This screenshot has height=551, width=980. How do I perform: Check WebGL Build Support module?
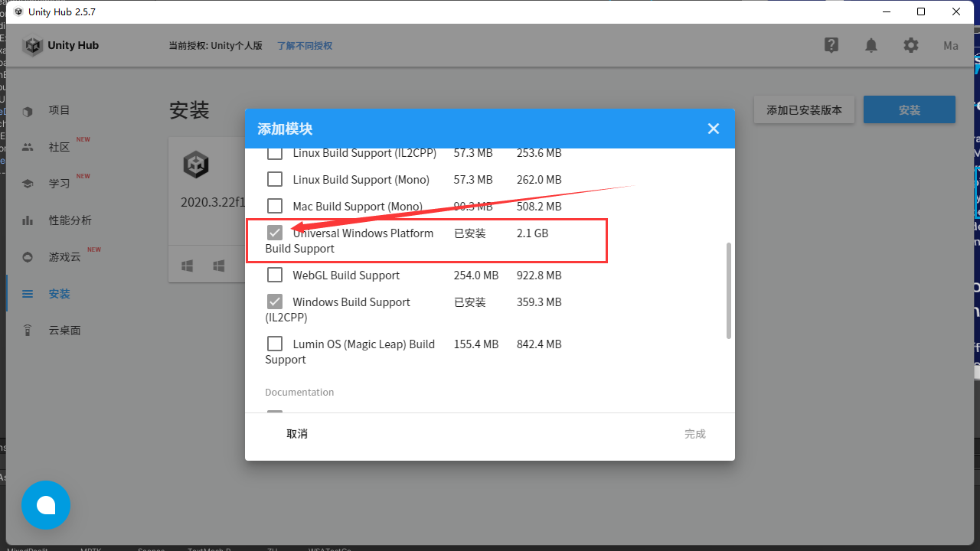point(275,275)
